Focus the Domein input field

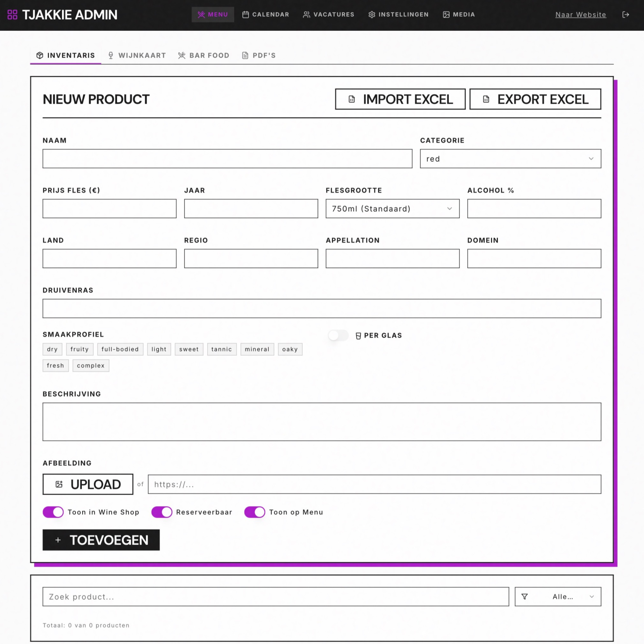tap(534, 258)
